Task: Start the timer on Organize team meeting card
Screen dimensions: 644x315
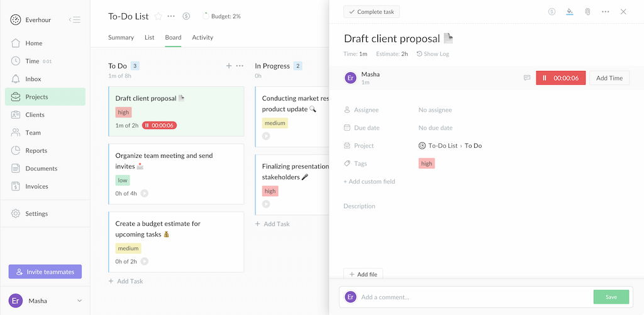Action: tap(145, 194)
